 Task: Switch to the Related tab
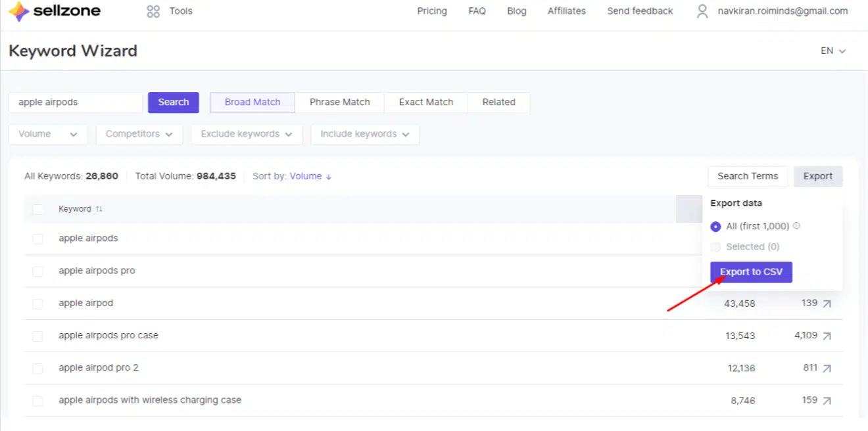coord(499,102)
